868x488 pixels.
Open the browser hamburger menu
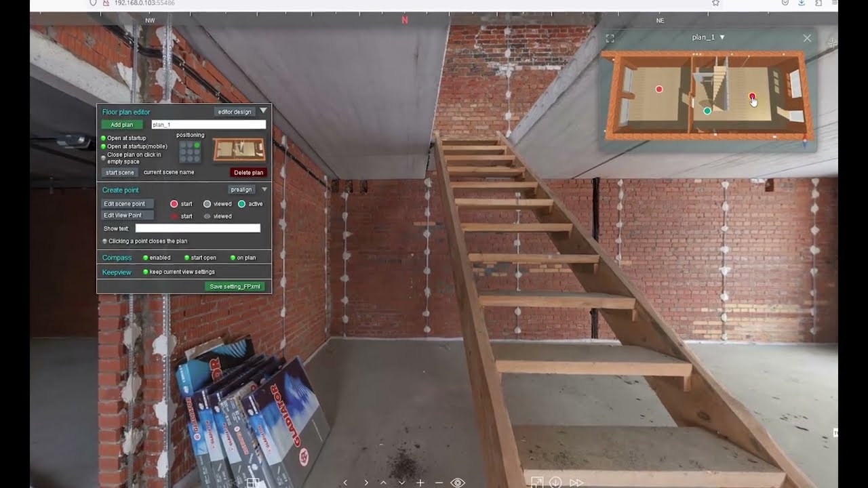(x=835, y=3)
